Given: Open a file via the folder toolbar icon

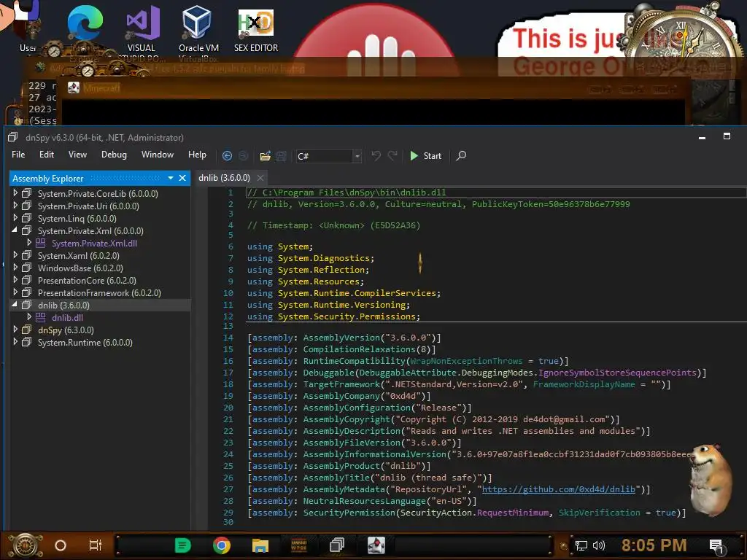Looking at the screenshot, I should coord(266,156).
